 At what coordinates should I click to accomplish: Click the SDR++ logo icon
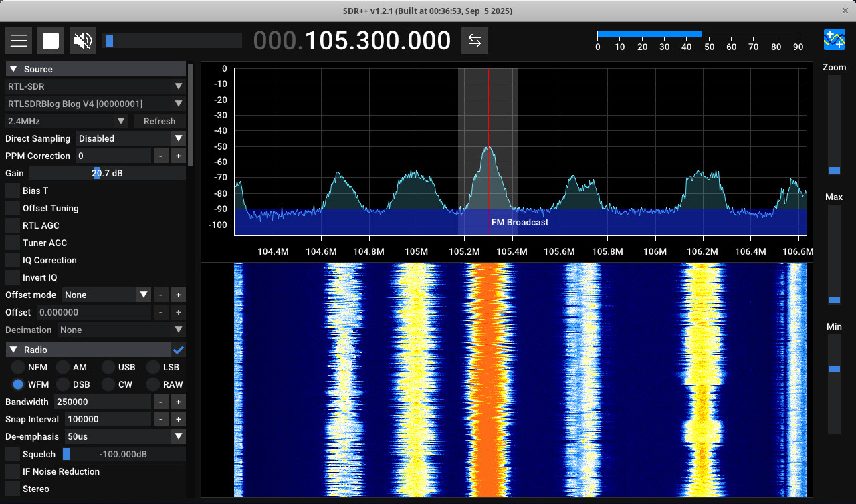(x=834, y=40)
